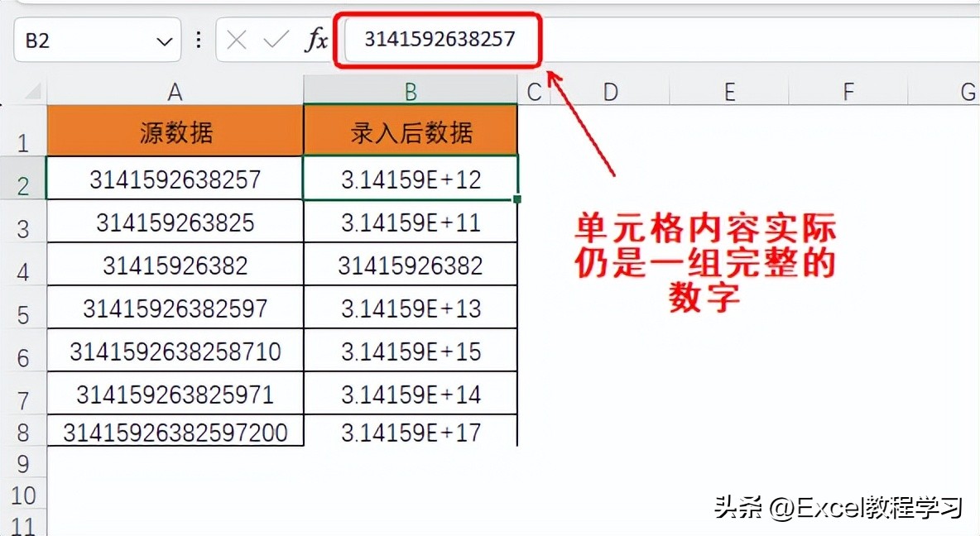Click the orange header fill of cell A1

tap(175, 131)
